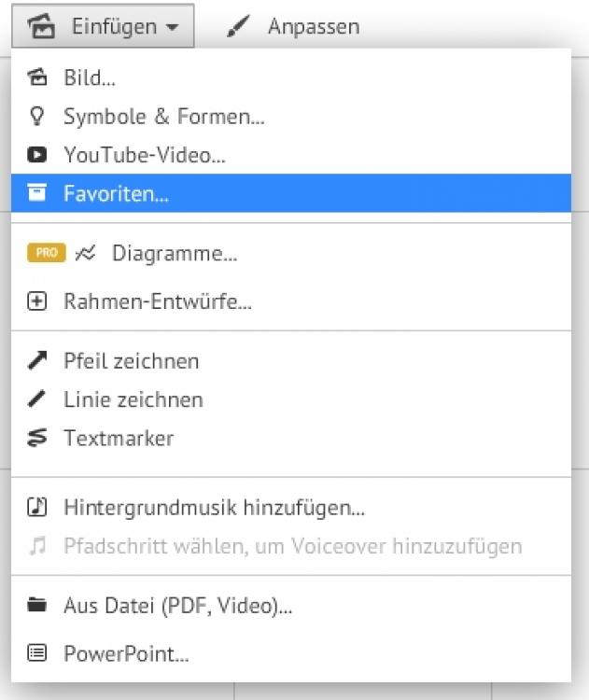The width and height of the screenshot is (589, 700).
Task: Select Aus Datei (PDF, Video)... option
Action: (x=177, y=606)
